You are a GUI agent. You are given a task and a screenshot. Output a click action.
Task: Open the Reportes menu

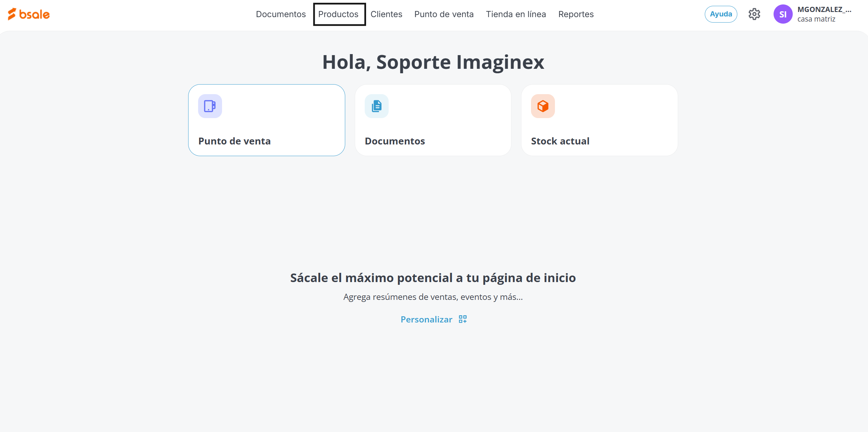point(576,14)
